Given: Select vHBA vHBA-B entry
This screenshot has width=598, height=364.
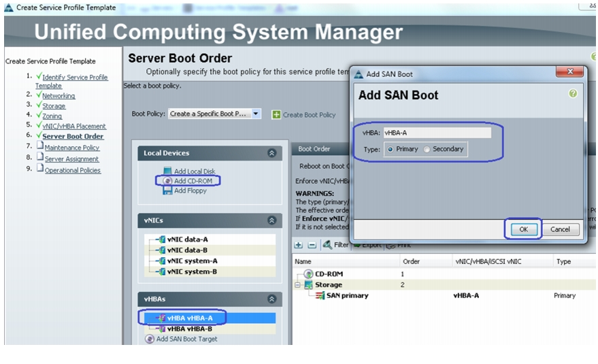Looking at the screenshot, I should [x=210, y=329].
